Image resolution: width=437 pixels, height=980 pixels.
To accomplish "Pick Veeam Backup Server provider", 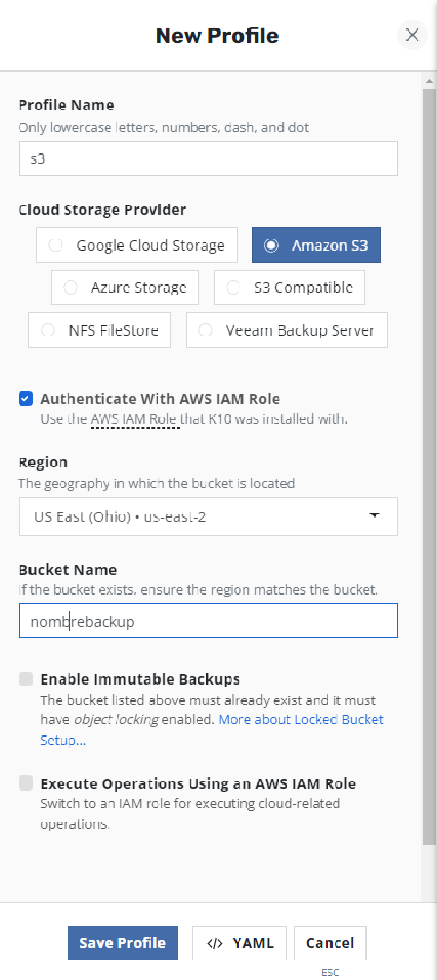I will [287, 330].
